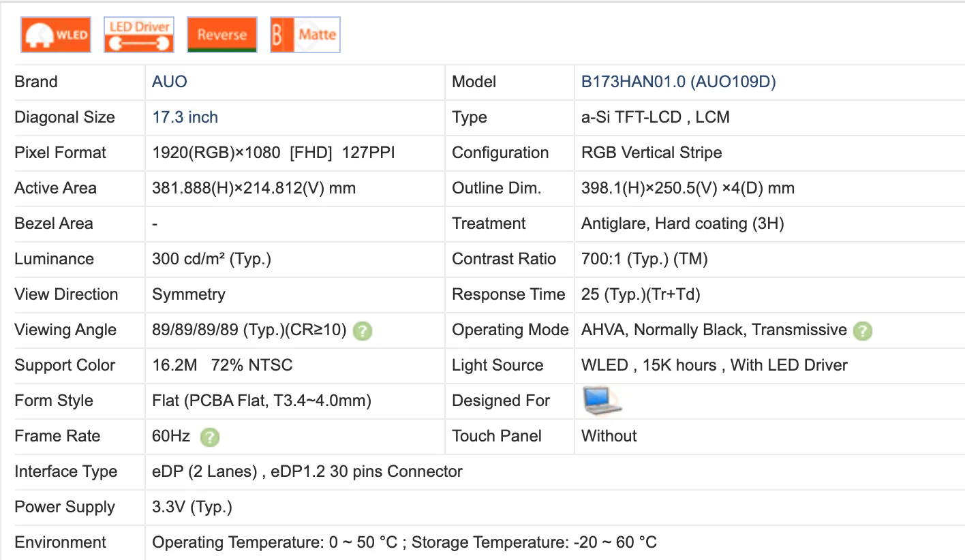Click the Touch Panel row label
965x560 pixels.
[497, 436]
